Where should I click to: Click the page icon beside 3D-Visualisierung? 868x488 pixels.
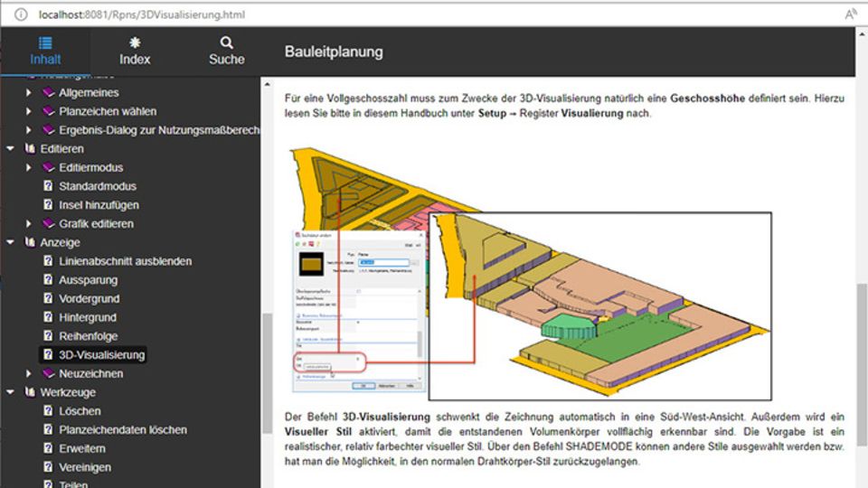[48, 354]
